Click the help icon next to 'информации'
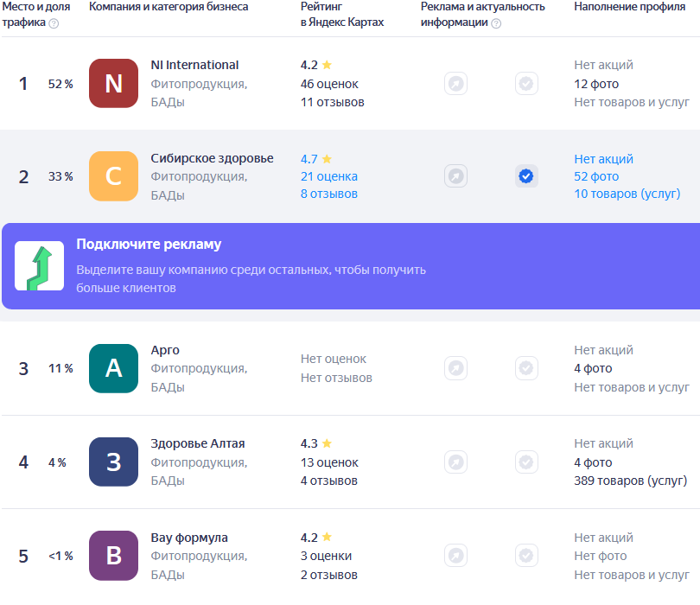 496,23
